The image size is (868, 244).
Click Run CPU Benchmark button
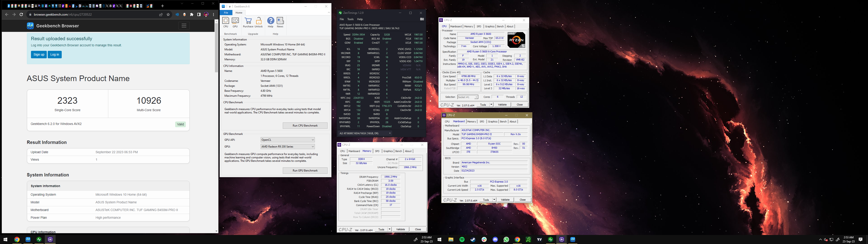[x=305, y=126]
